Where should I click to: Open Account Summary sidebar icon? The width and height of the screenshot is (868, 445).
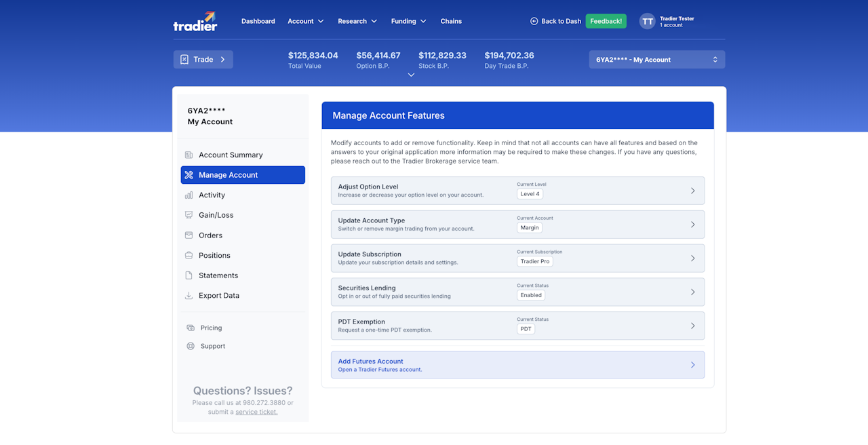189,155
